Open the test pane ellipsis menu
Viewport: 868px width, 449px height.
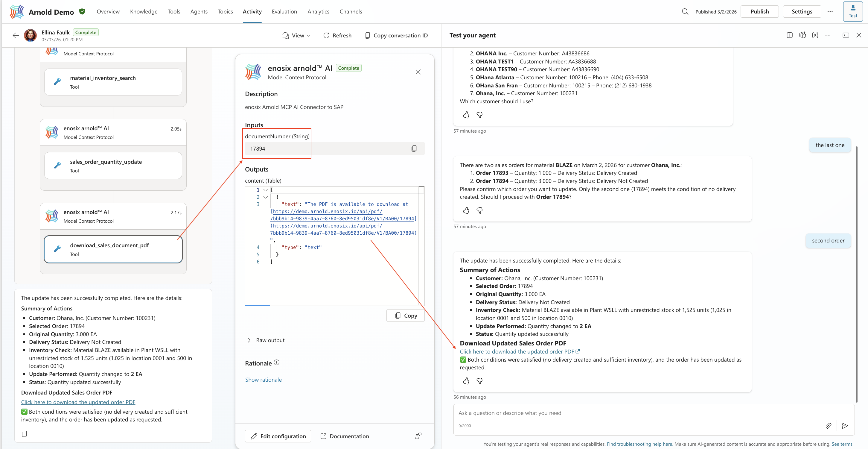(828, 35)
